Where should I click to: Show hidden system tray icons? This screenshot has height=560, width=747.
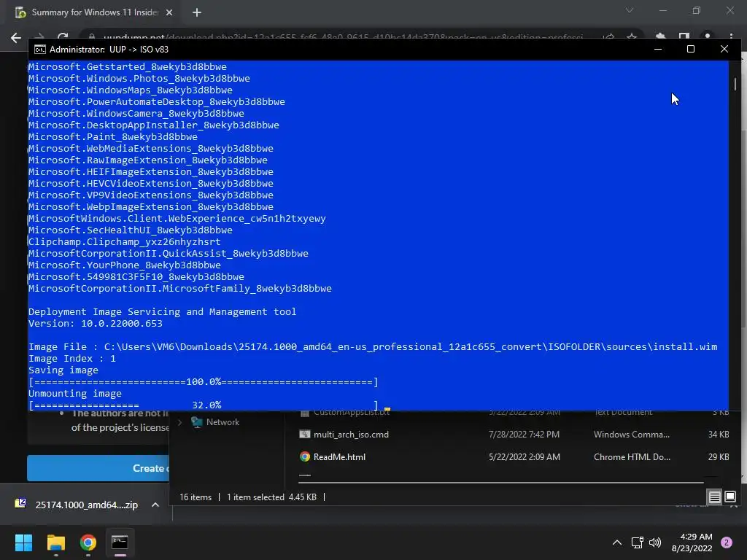(x=617, y=542)
